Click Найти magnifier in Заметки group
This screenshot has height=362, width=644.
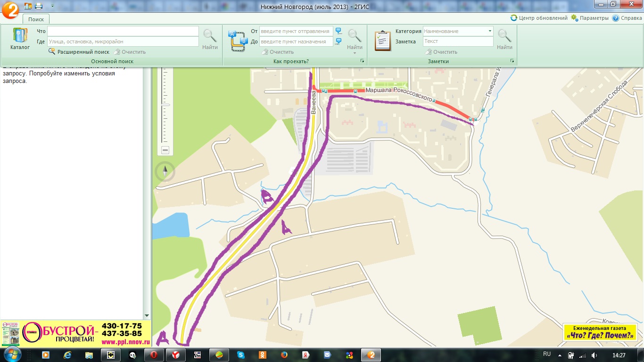tap(504, 39)
